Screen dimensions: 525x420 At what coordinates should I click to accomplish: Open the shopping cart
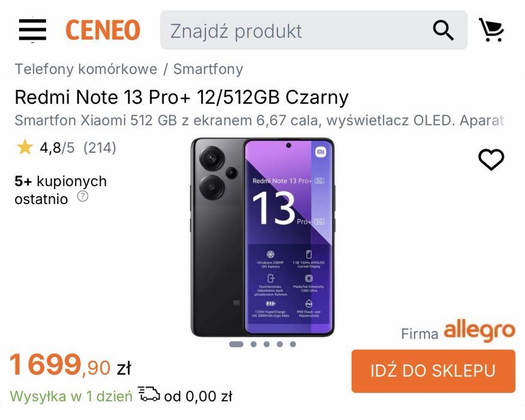491,30
